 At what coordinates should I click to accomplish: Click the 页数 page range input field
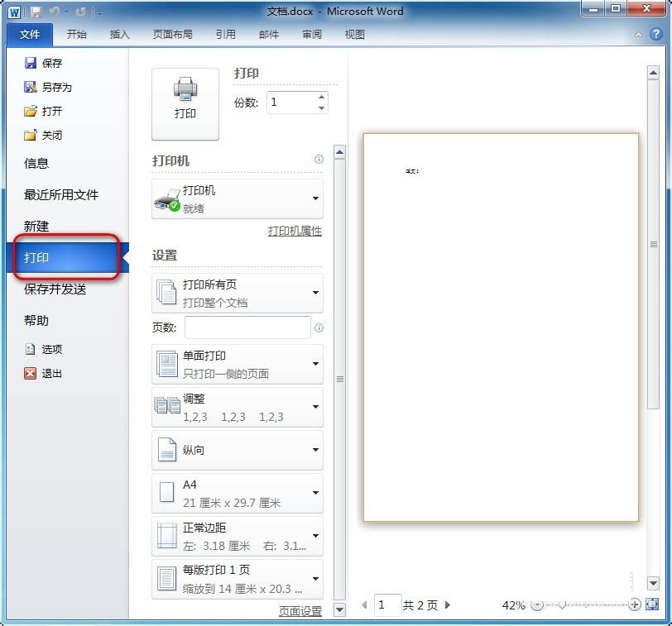coord(247,327)
